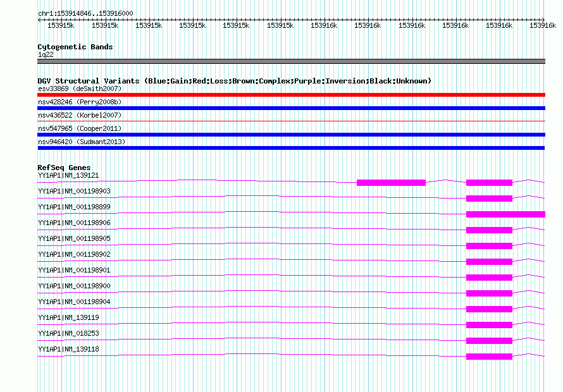Click the right arrow end of the ruler
The width and height of the screenshot is (563, 392).
click(543, 20)
